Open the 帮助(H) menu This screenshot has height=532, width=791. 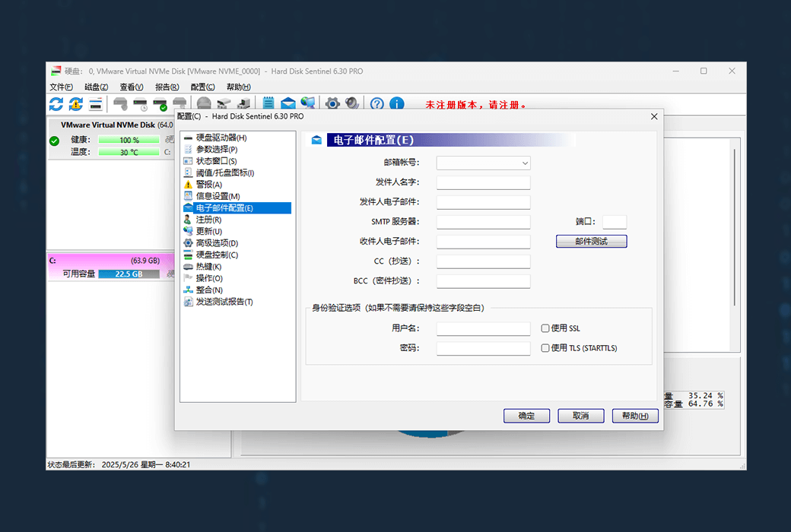pyautogui.click(x=239, y=87)
